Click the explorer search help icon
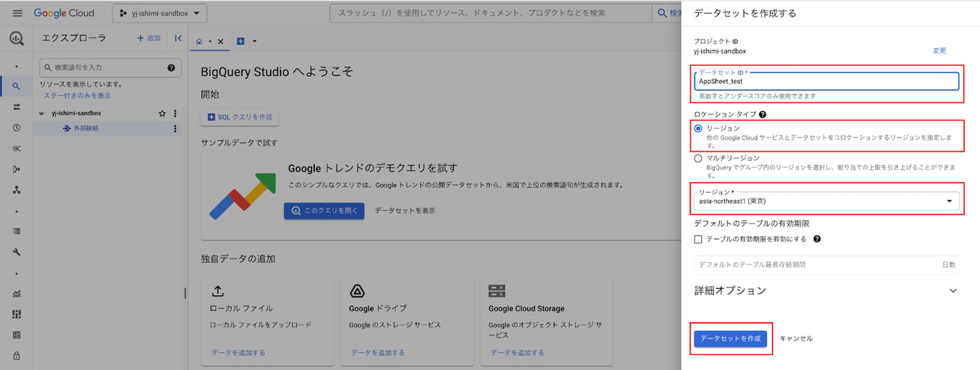The width and height of the screenshot is (980, 370). coord(171,67)
